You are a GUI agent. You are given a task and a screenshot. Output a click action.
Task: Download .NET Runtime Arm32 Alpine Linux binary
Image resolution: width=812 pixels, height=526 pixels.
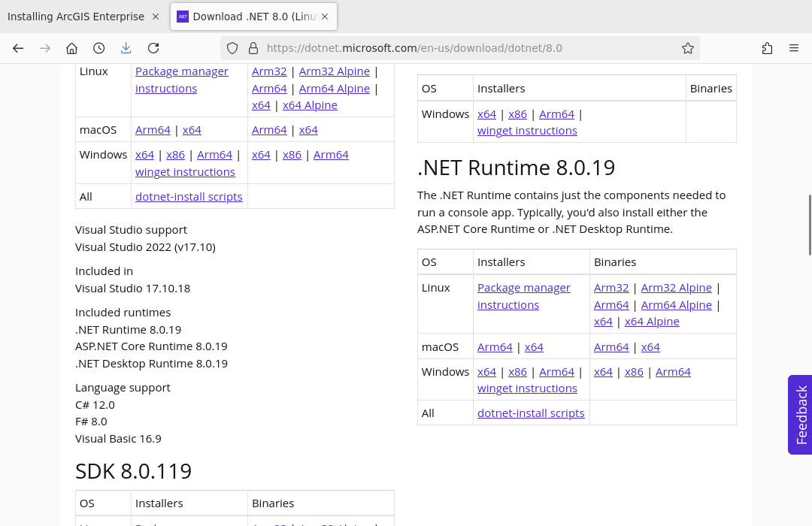pyautogui.click(x=676, y=288)
